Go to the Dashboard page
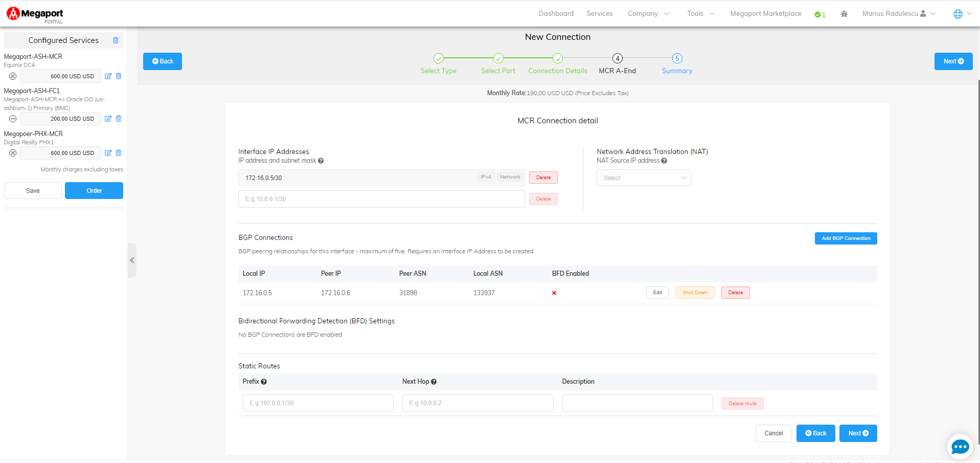This screenshot has width=980, height=463. point(556,14)
